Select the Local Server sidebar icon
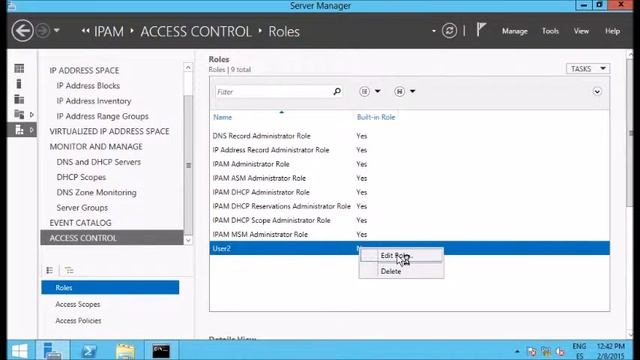Screen dimensions: 640x360 [x=19, y=84]
